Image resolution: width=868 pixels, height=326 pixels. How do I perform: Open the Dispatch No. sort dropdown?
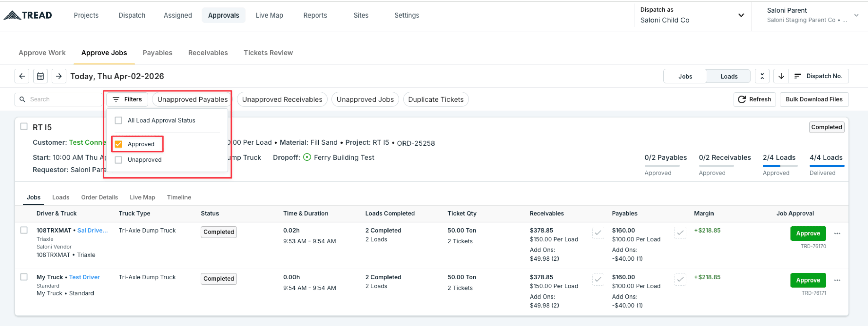coord(818,76)
